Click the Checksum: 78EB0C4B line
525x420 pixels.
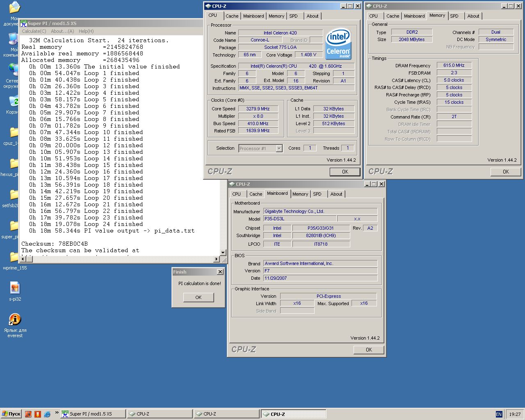(55, 244)
